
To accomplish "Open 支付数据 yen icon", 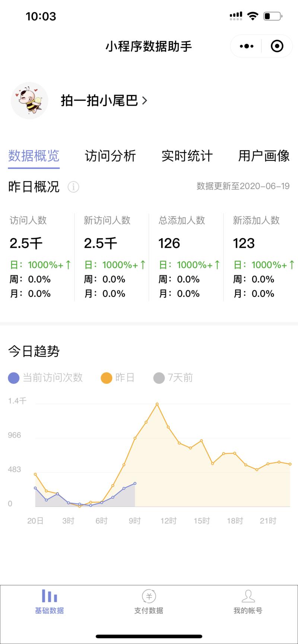I will point(149,596).
